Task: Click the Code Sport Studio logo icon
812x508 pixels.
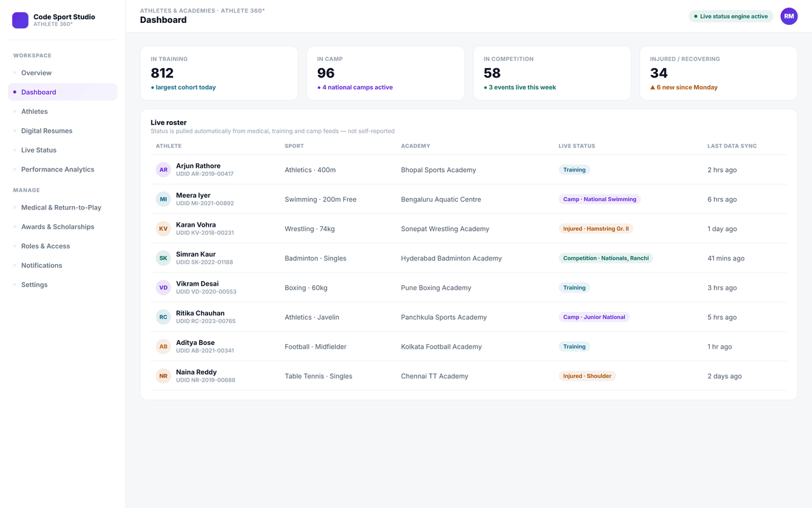Action: (20, 20)
